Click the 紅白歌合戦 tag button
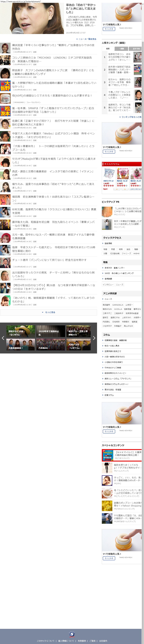The height and width of the screenshot is (644, 144). pos(115,253)
